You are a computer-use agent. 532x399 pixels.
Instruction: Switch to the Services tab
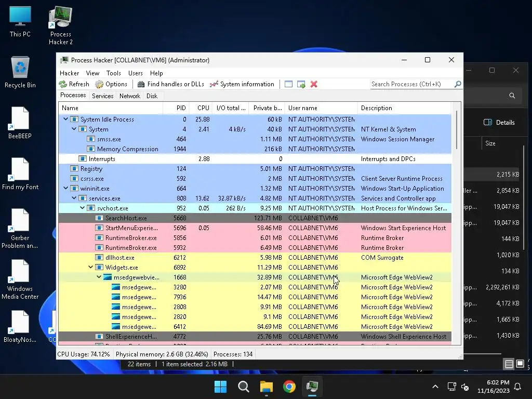coord(102,96)
